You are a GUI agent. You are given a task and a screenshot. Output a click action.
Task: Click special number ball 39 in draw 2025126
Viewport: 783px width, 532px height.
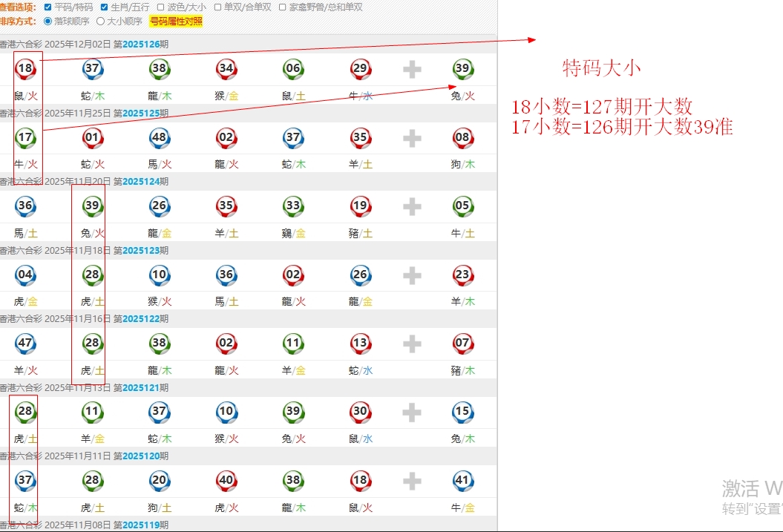(x=463, y=69)
